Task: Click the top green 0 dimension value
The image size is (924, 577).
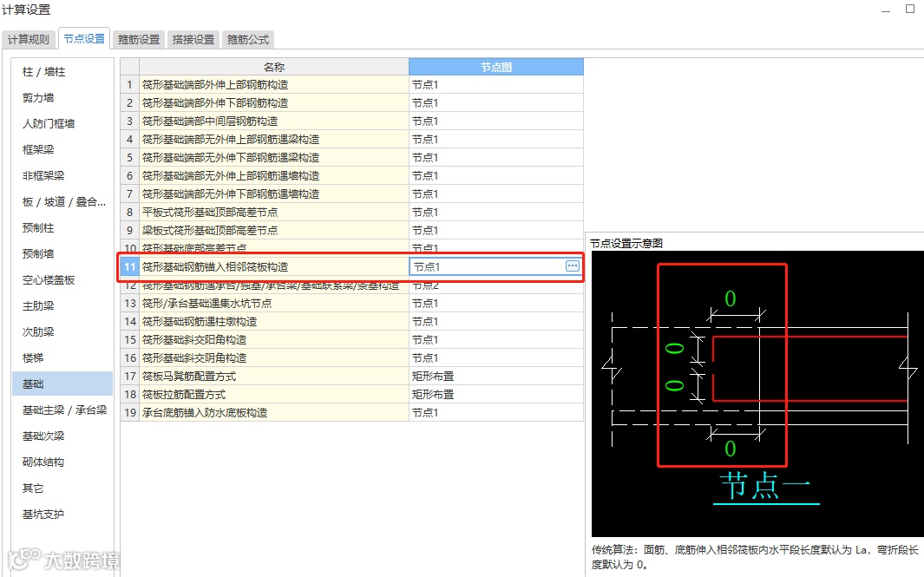Action: [x=731, y=298]
